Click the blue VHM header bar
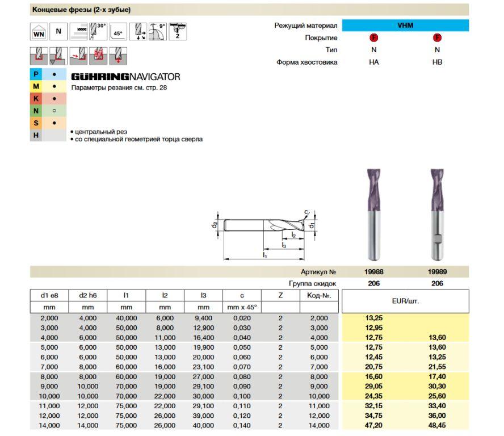Screen dimensions: 504x436 (406, 26)
